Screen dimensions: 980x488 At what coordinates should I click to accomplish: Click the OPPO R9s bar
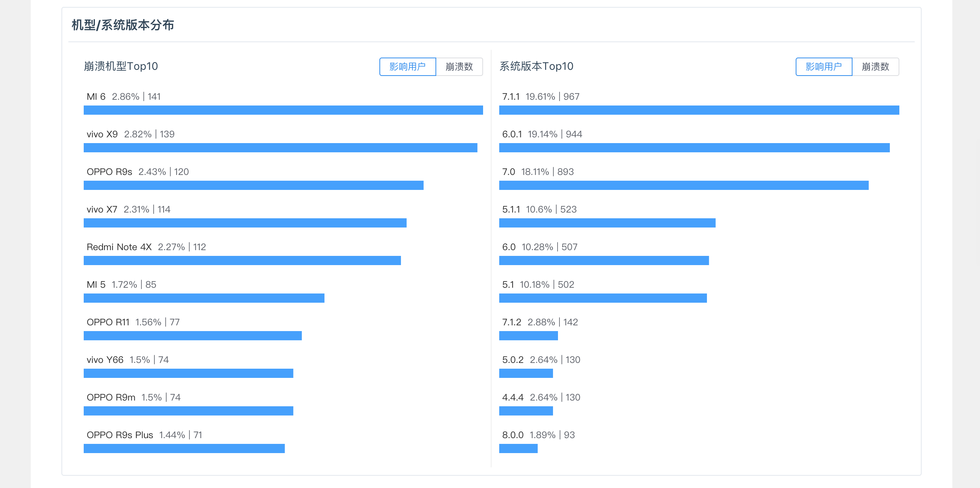253,185
